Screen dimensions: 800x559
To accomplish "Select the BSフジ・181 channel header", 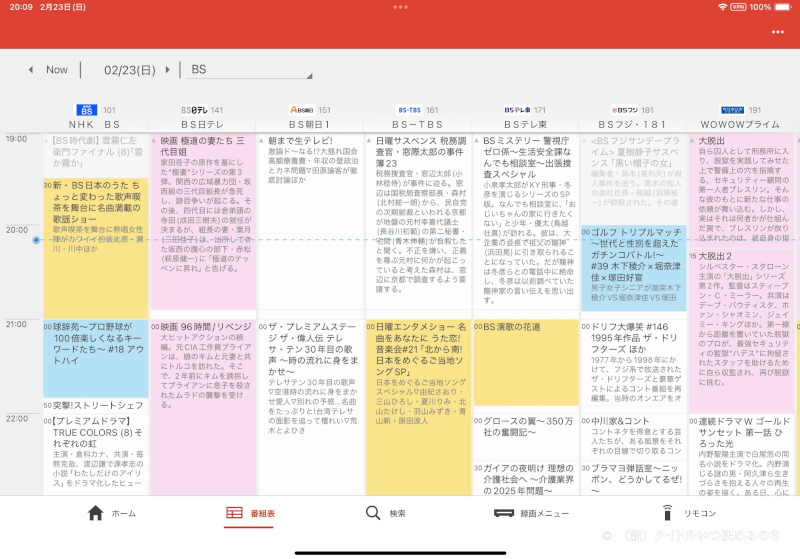I will tap(633, 124).
